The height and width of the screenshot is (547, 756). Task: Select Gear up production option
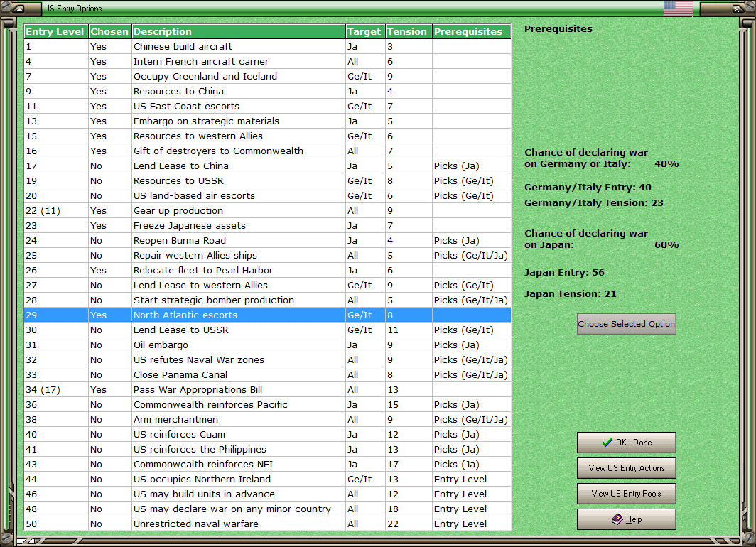pyautogui.click(x=268, y=210)
